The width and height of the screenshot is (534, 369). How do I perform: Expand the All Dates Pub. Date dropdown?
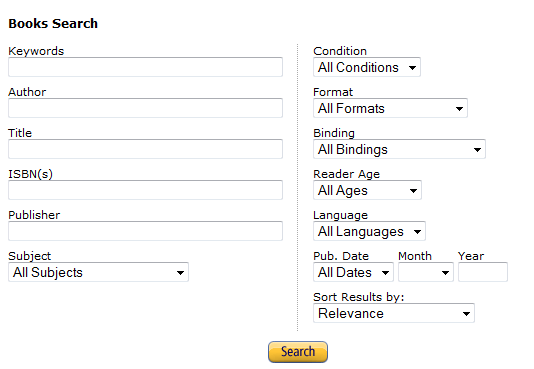coord(353,272)
